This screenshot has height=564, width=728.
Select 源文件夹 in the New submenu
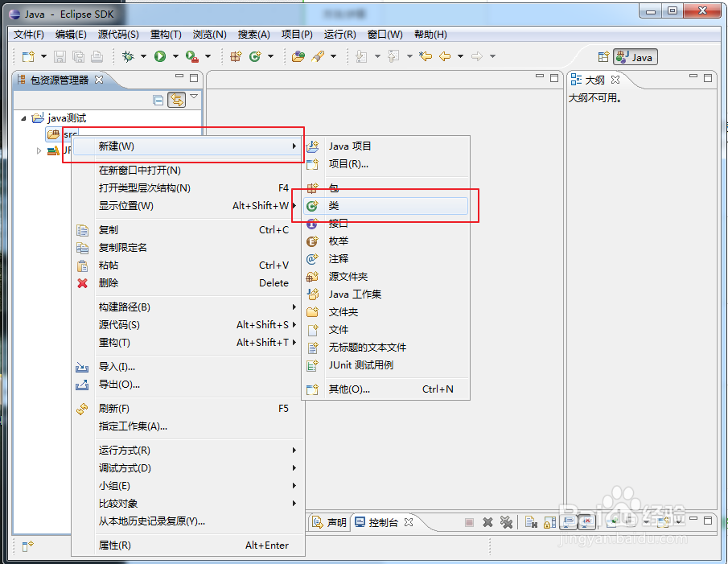(x=385, y=276)
